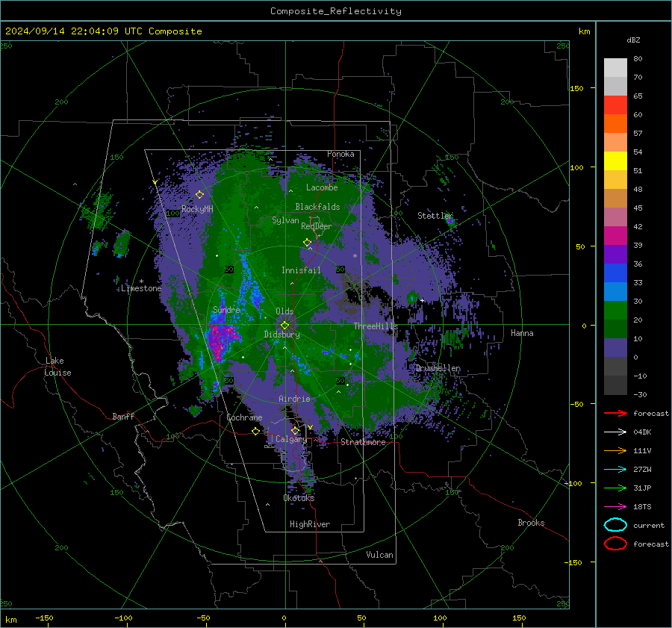Click the Blackfalds city label
Image resolution: width=672 pixels, height=628 pixels.
(317, 207)
